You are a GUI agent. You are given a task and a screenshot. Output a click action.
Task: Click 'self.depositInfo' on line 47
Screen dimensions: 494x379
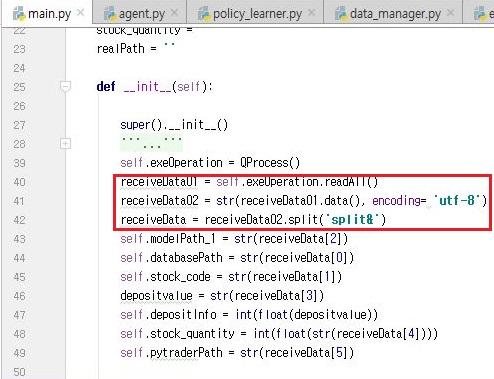point(168,315)
